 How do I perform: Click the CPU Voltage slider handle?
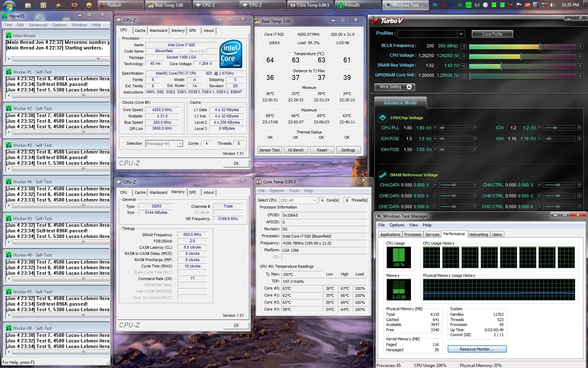(x=521, y=56)
